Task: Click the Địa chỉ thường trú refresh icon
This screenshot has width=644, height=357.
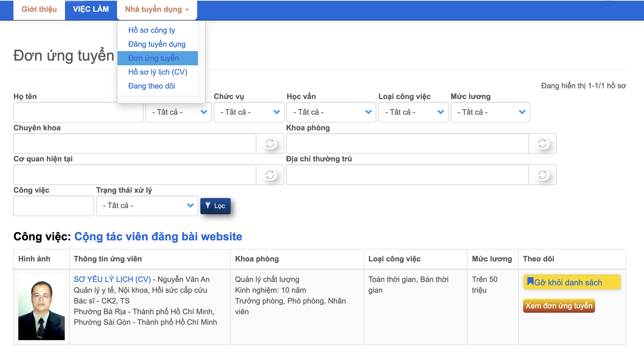Action: 542,175
